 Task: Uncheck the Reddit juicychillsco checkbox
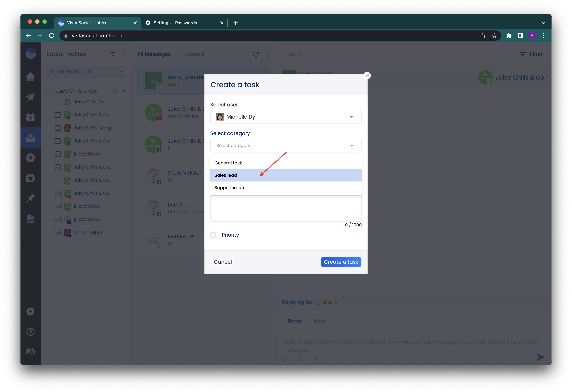[58, 206]
